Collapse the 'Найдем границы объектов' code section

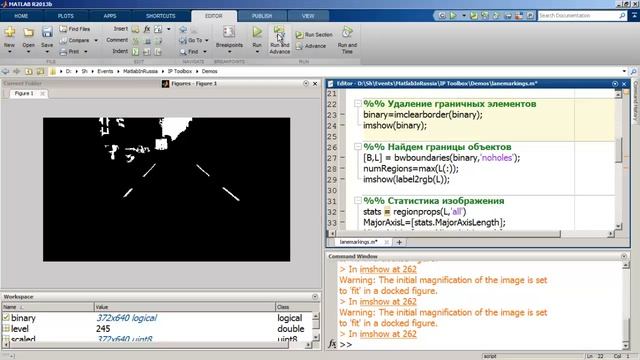358,147
